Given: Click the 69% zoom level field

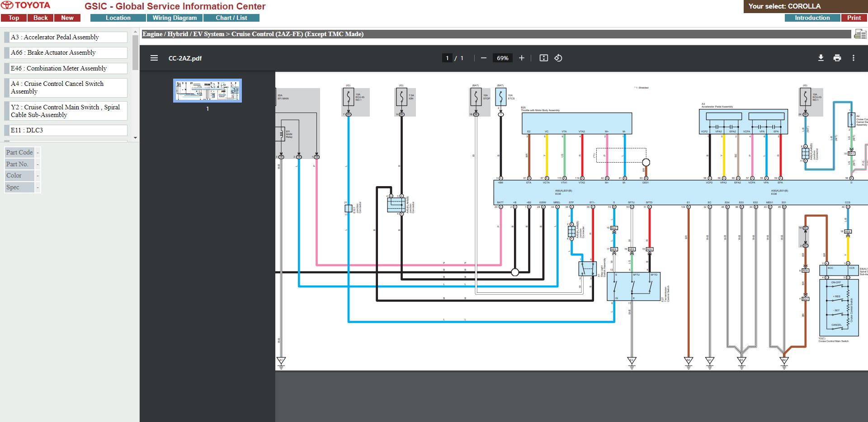Looking at the screenshot, I should [x=503, y=58].
